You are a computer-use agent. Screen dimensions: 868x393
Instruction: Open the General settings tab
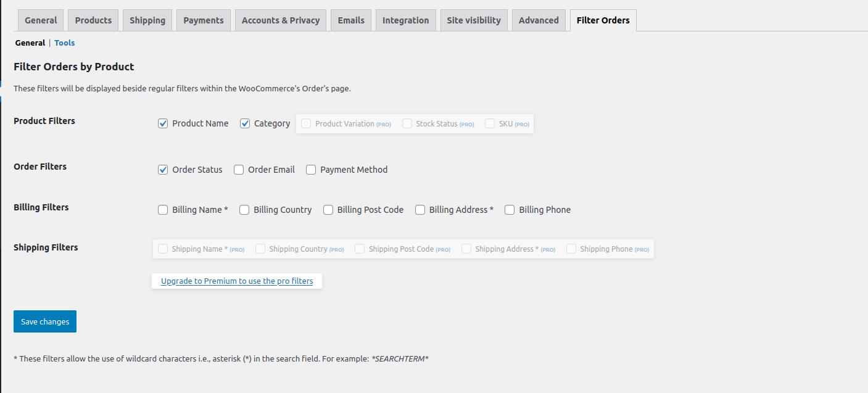tap(41, 20)
